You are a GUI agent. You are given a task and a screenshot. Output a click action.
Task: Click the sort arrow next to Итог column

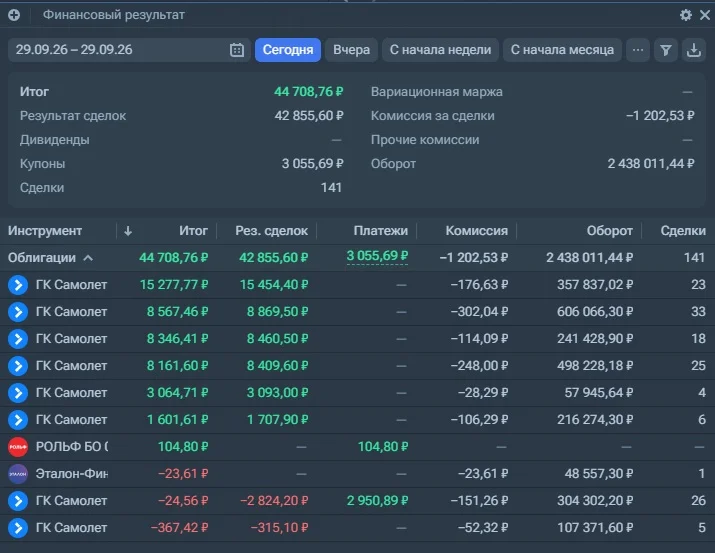click(x=128, y=231)
